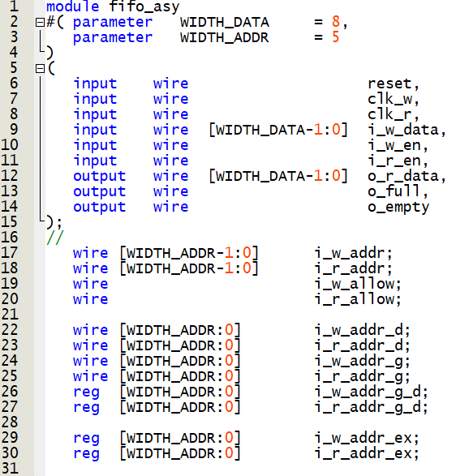Viewport: 456px width, 476px height.
Task: Click the reg keyword on line 30
Action: [86, 454]
